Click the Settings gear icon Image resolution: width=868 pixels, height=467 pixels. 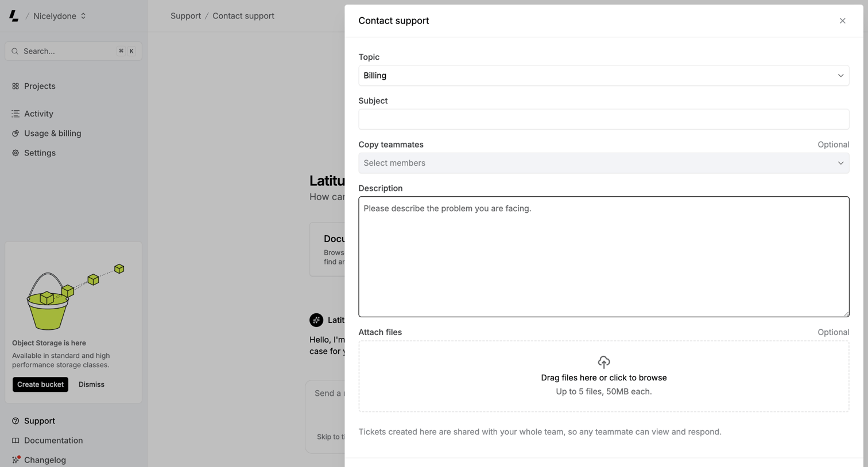[15, 153]
